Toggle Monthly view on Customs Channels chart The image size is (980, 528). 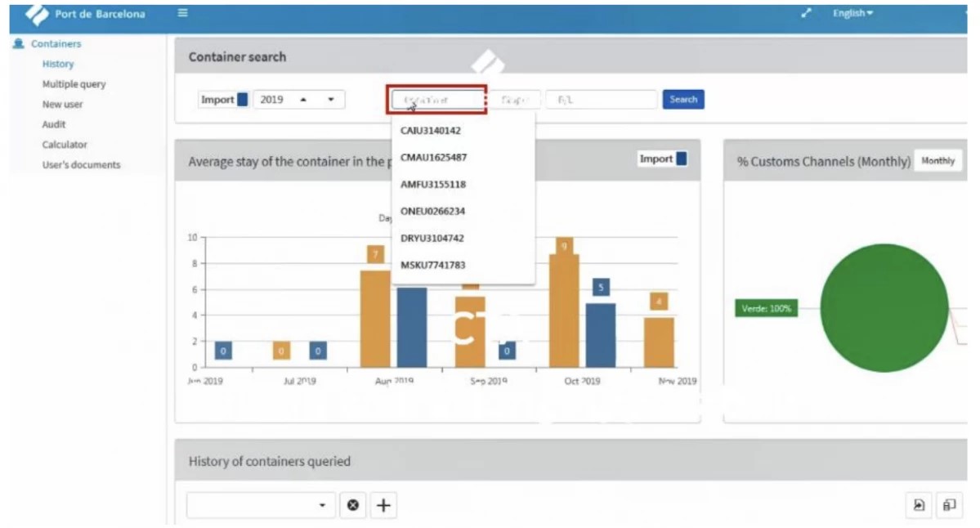click(x=937, y=161)
